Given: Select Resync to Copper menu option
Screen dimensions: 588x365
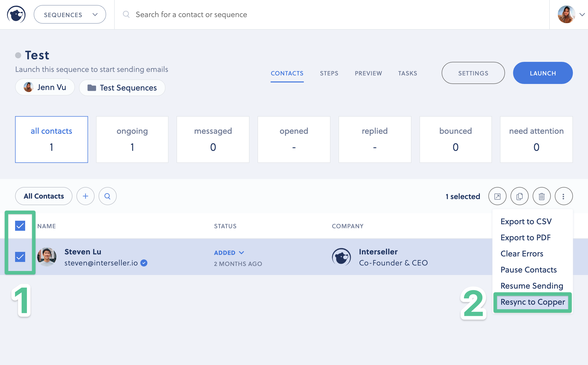Looking at the screenshot, I should coord(532,302).
